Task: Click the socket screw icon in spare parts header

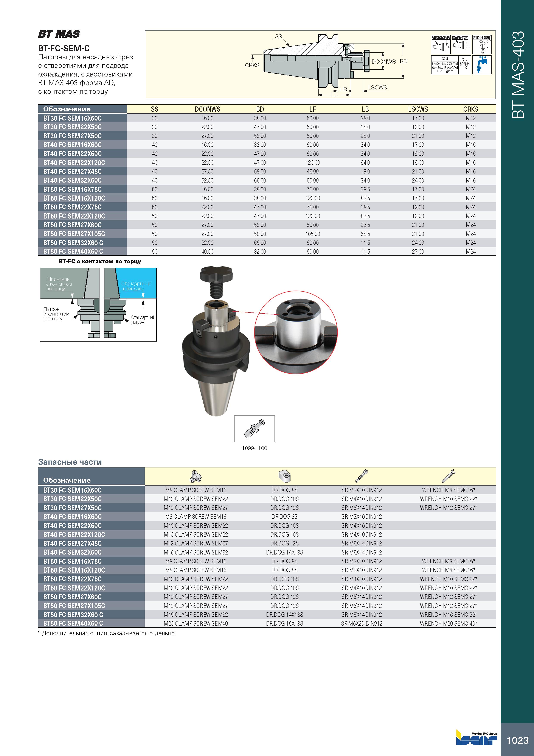Action: 362,476
